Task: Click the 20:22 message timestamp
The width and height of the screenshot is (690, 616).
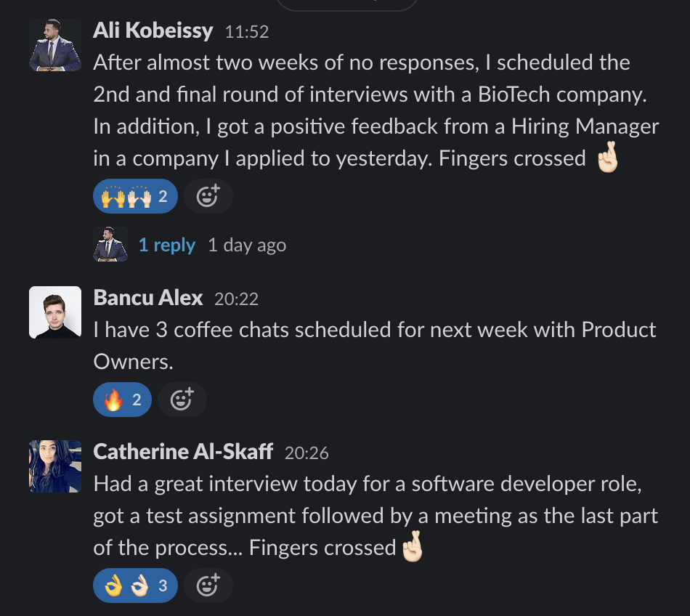Action: click(236, 299)
